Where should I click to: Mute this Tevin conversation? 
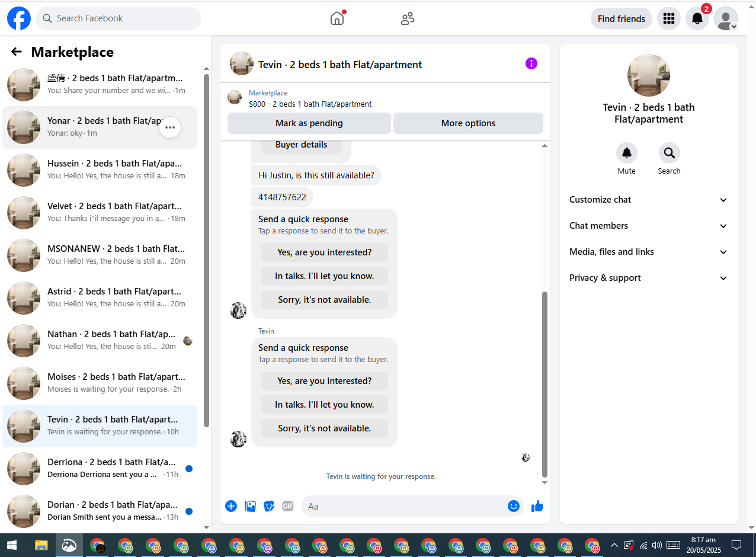pos(626,153)
